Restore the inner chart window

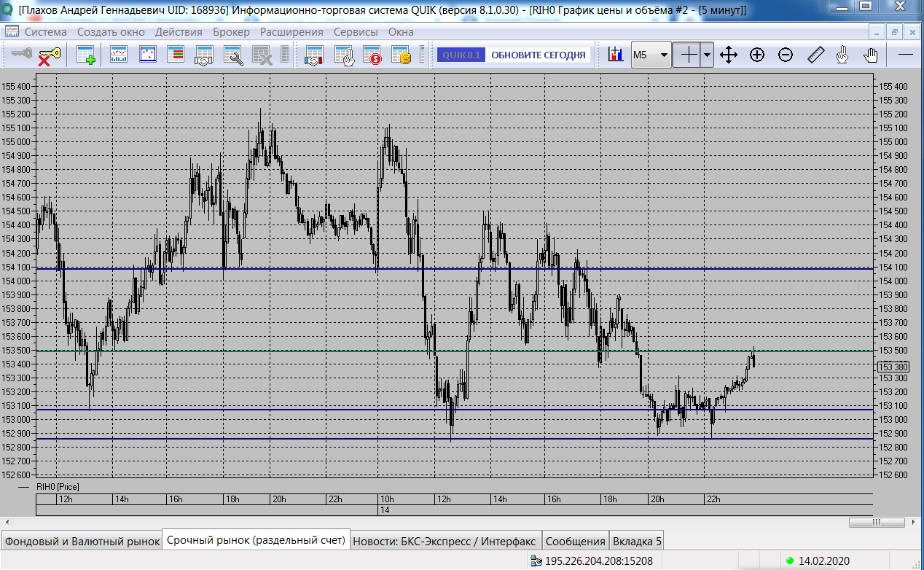click(x=893, y=31)
